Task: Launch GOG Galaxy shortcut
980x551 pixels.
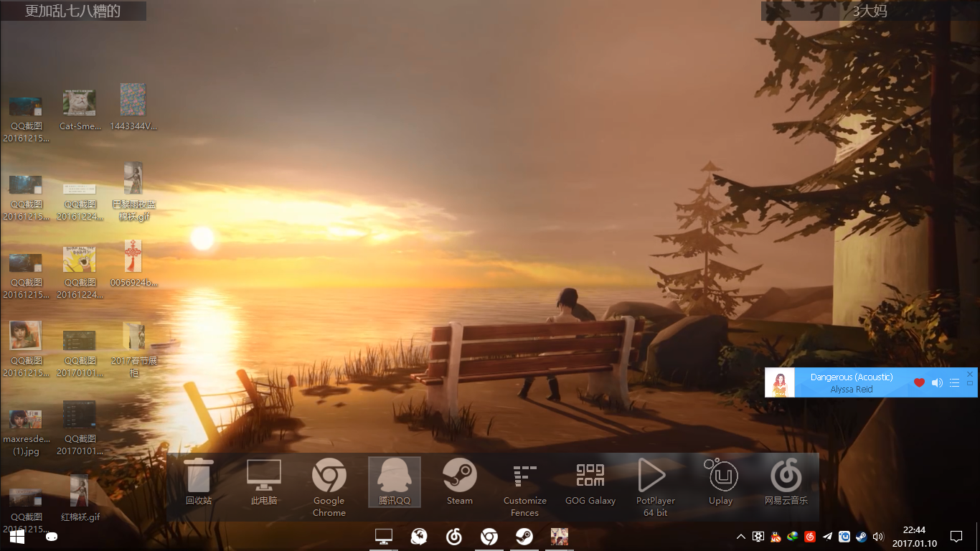Action: (590, 481)
